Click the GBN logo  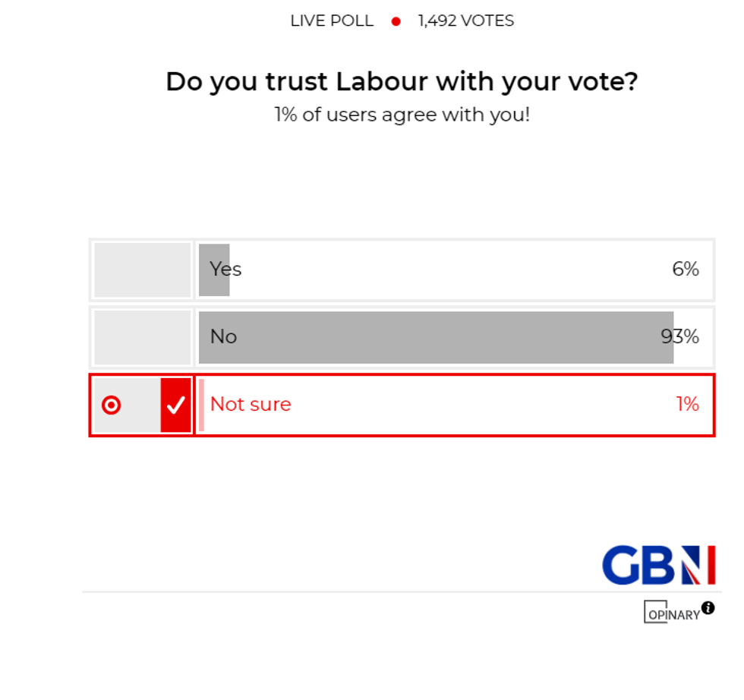pyautogui.click(x=658, y=565)
